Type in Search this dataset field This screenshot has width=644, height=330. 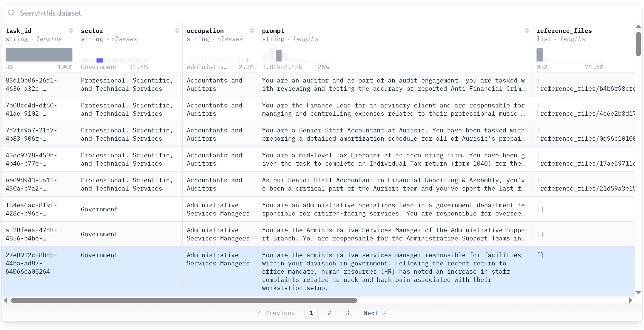click(176, 13)
